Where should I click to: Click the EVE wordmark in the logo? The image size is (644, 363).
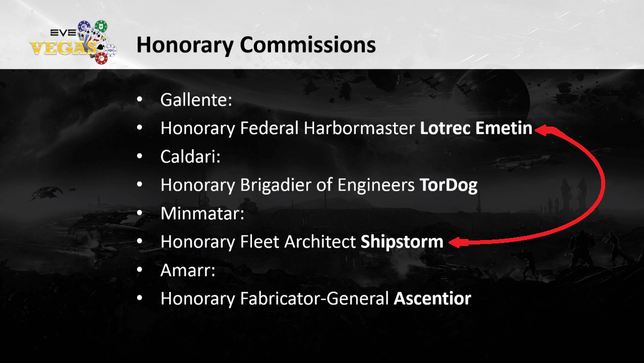coord(62,33)
